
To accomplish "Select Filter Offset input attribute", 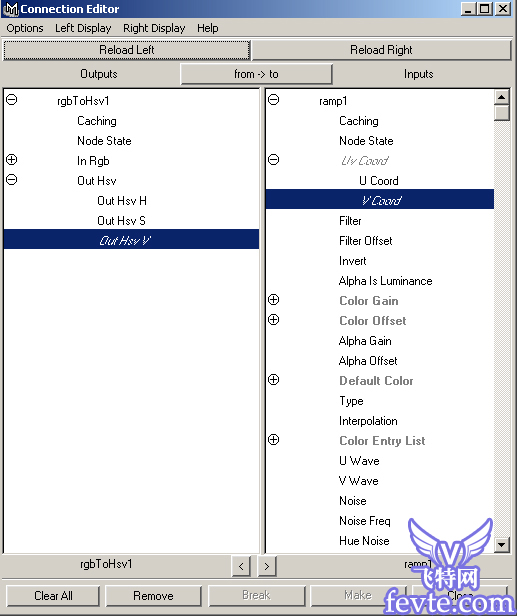I will pos(365,241).
